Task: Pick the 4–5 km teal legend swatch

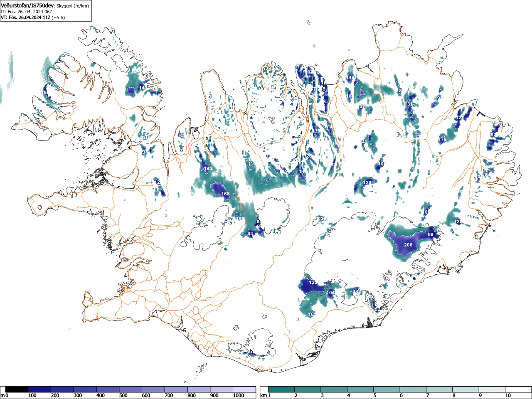Action: pyautogui.click(x=361, y=389)
